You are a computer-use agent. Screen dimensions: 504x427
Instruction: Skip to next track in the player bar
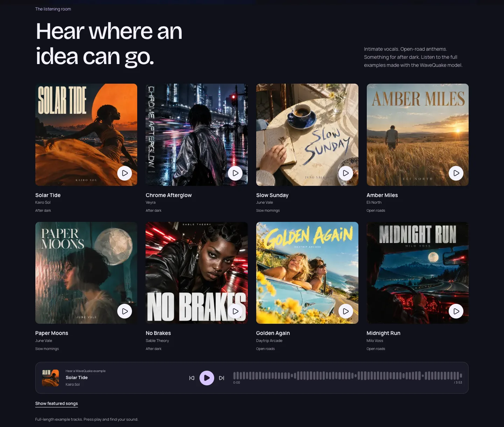pos(222,378)
